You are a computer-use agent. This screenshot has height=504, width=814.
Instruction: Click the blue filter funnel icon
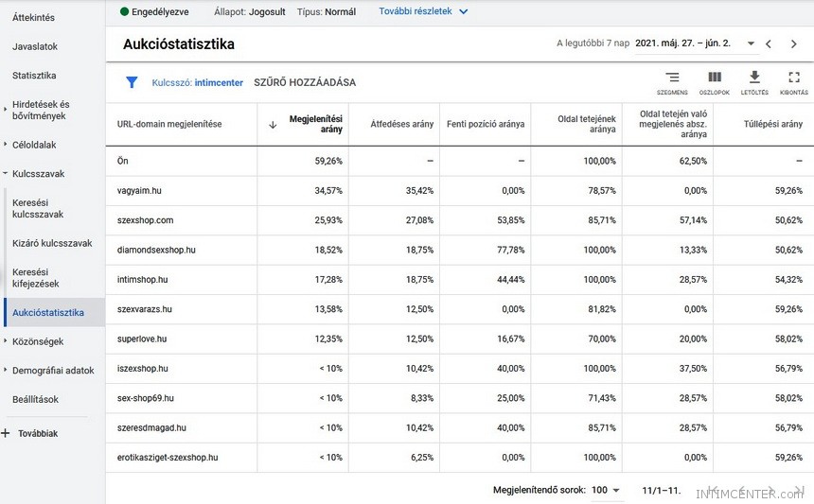pos(133,82)
